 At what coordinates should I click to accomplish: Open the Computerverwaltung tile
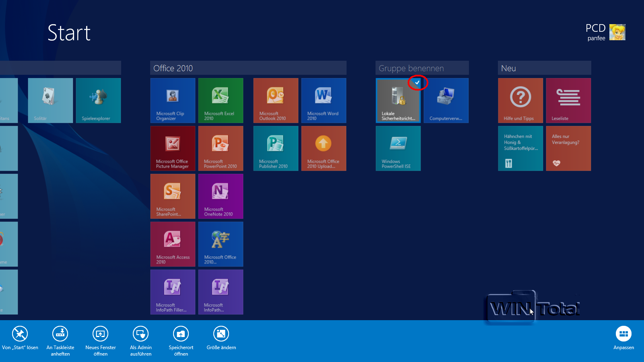[x=446, y=101]
